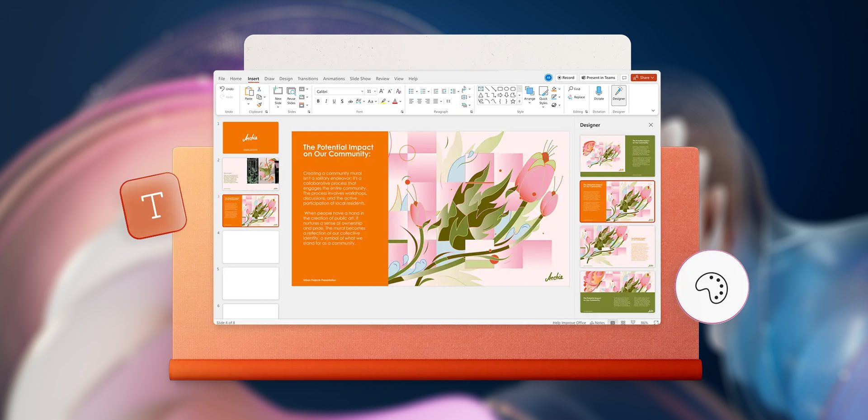
Task: Expand Quick Styles dropdown
Action: click(x=543, y=107)
